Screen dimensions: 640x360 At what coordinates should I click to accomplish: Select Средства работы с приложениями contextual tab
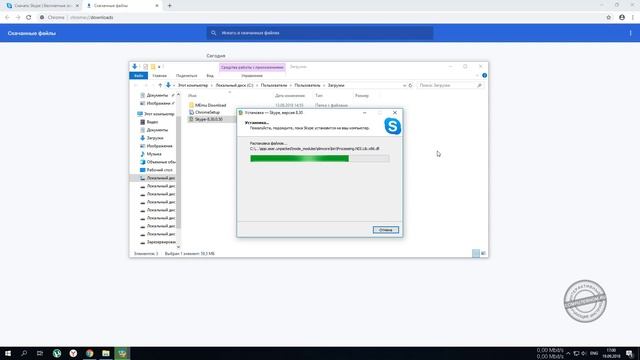click(252, 67)
